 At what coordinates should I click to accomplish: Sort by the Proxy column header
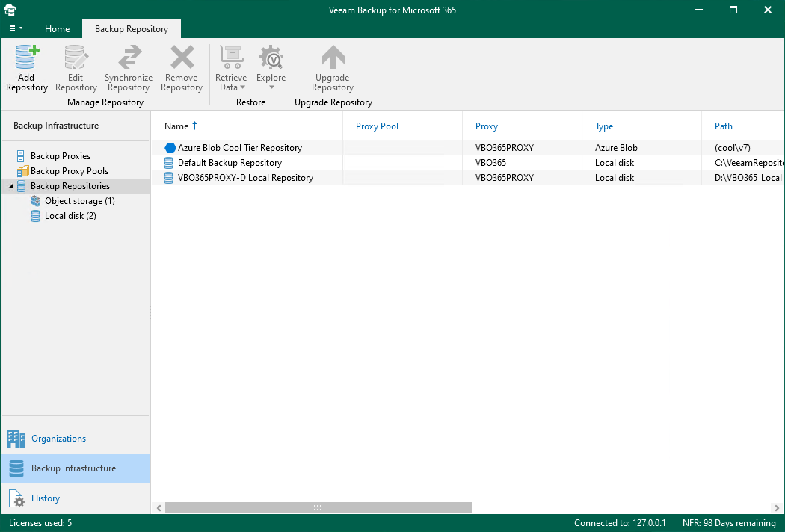pyautogui.click(x=487, y=126)
